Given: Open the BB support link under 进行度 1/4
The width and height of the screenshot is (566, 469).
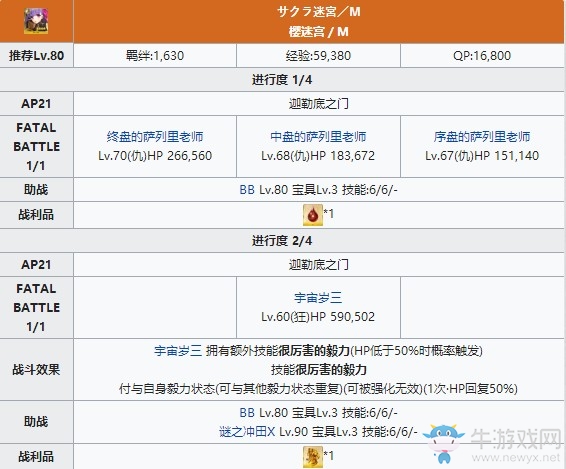Looking at the screenshot, I should pos(247,190).
